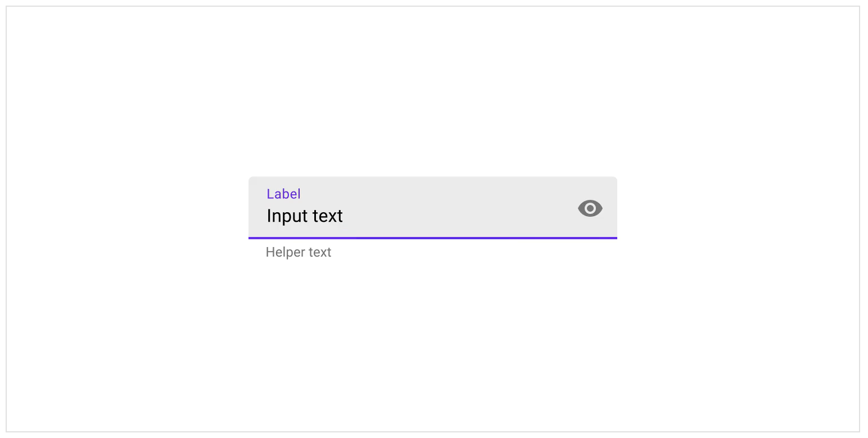Viewport: 868px width, 438px height.
Task: Show obscured characters using the eye toggle
Action: [590, 208]
